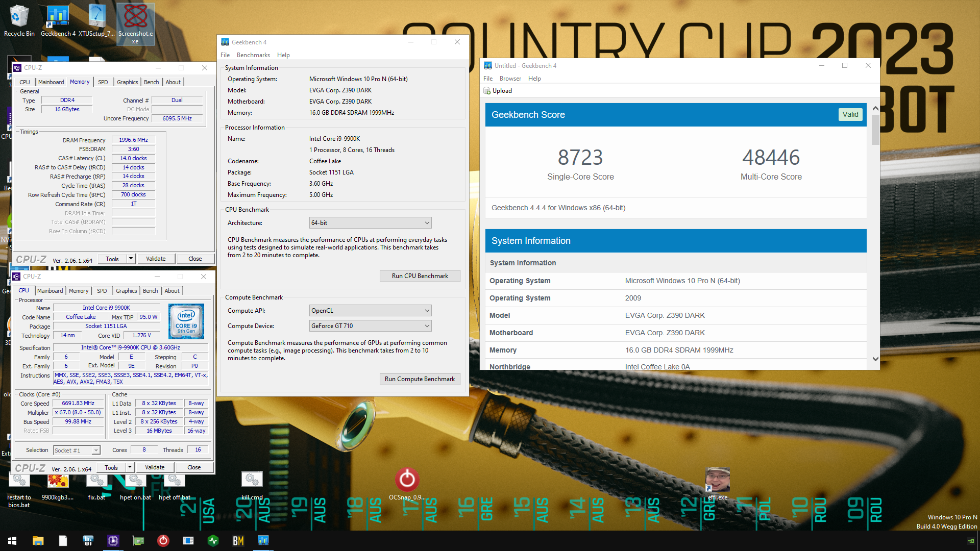Click Close button in upper CPU-Z window

[x=195, y=259]
